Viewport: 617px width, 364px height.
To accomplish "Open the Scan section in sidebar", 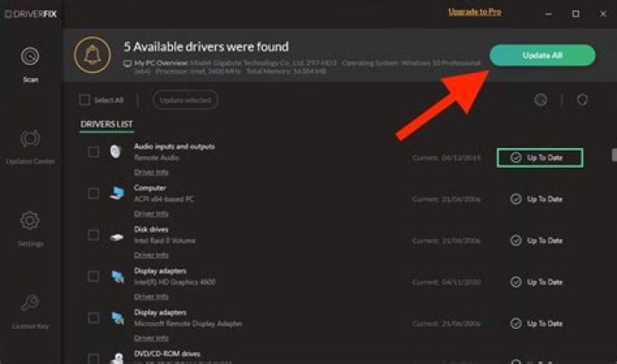I will pyautogui.click(x=30, y=64).
